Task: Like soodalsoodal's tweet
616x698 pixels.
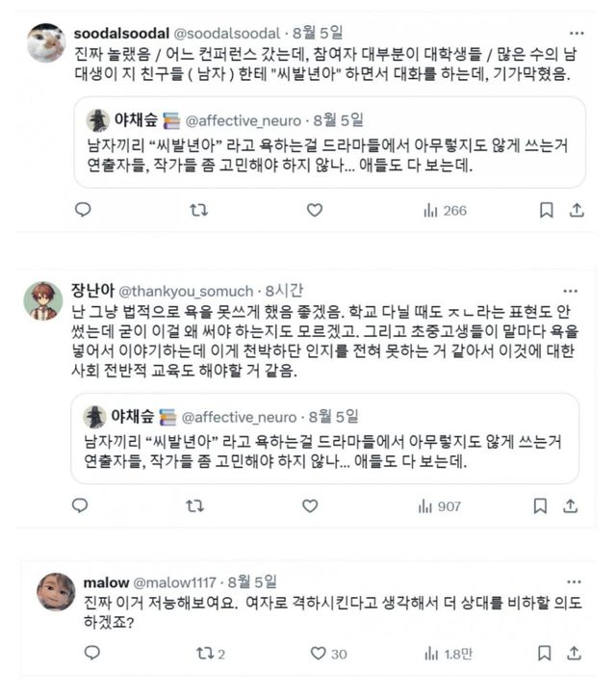Action: tap(314, 210)
